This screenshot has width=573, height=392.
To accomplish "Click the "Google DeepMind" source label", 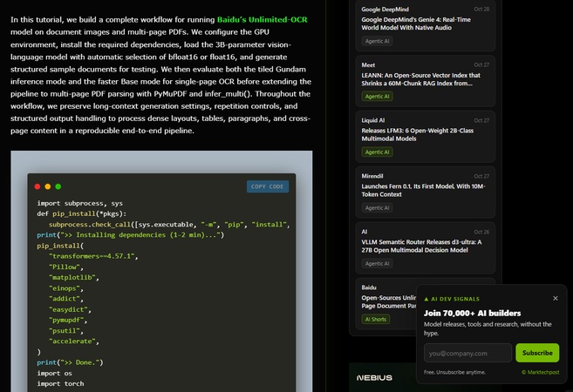I will (x=385, y=10).
